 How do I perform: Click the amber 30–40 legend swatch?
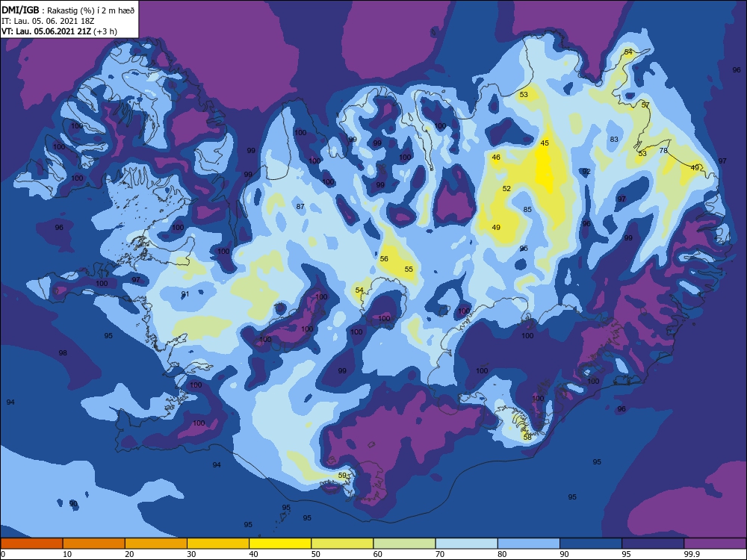[218, 544]
